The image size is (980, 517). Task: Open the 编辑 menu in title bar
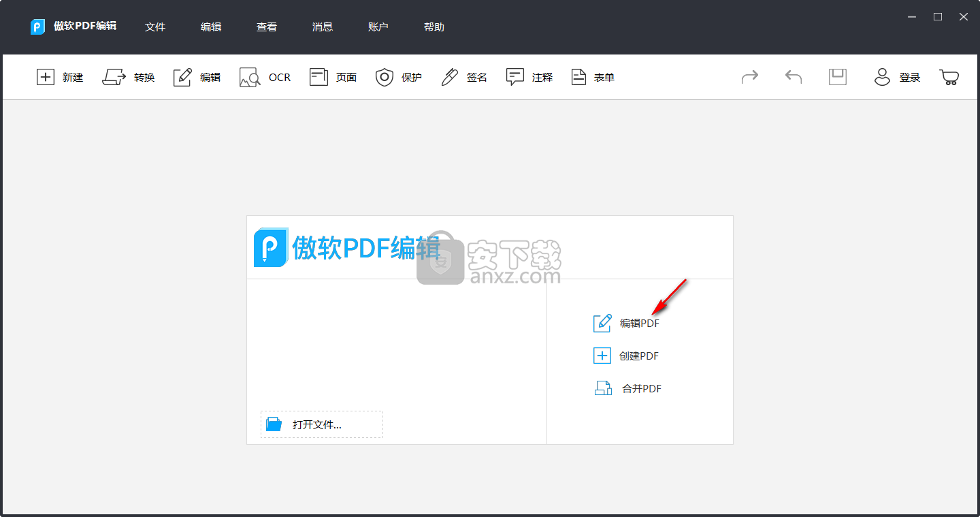point(211,27)
